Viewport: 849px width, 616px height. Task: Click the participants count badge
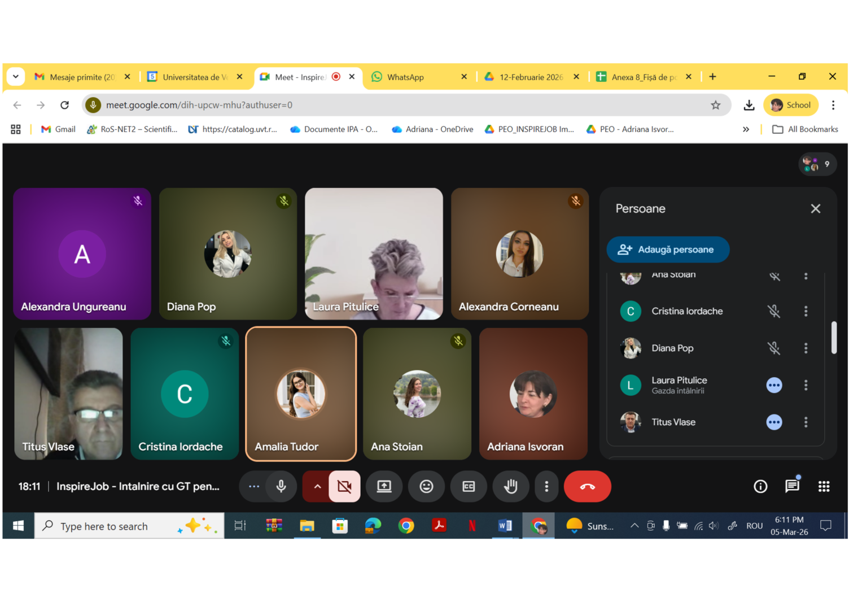817,164
